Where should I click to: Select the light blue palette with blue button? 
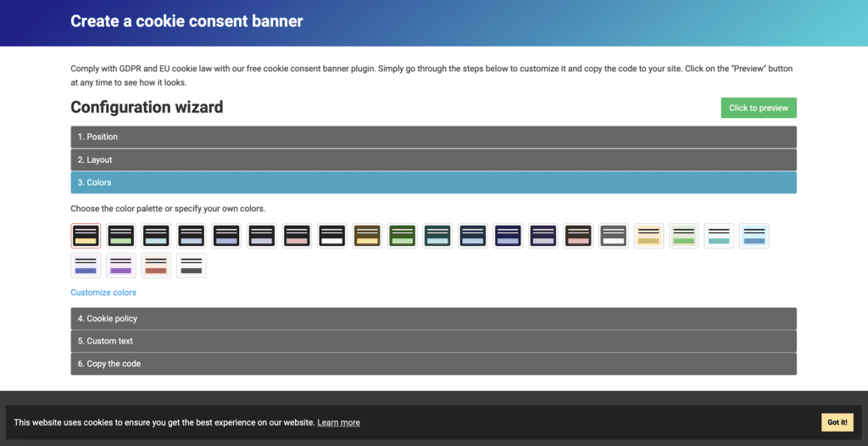point(754,236)
